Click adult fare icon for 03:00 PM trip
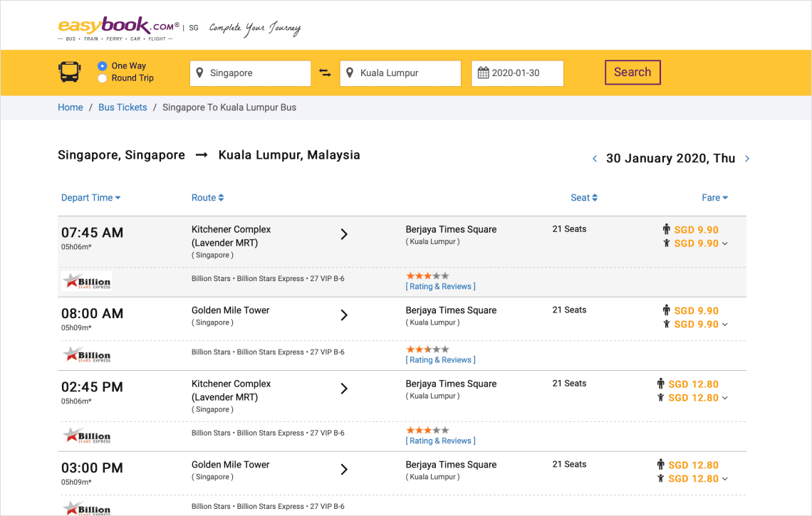The width and height of the screenshot is (812, 516). [660, 464]
